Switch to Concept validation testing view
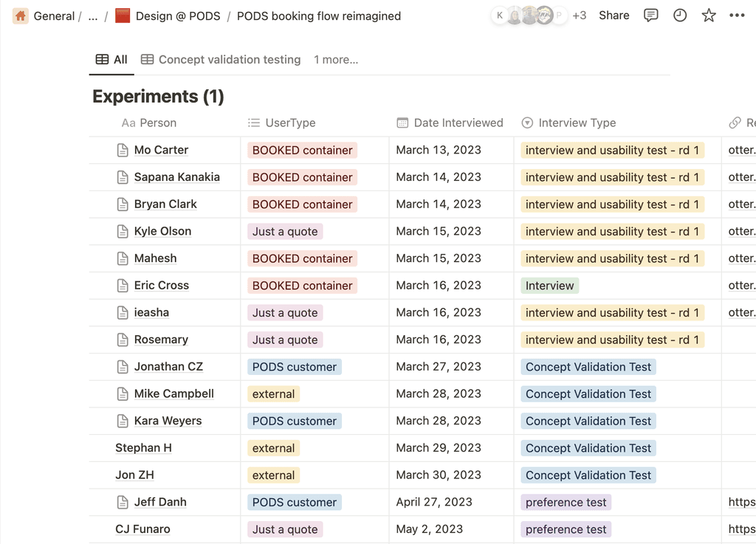756x544 pixels. 221,60
